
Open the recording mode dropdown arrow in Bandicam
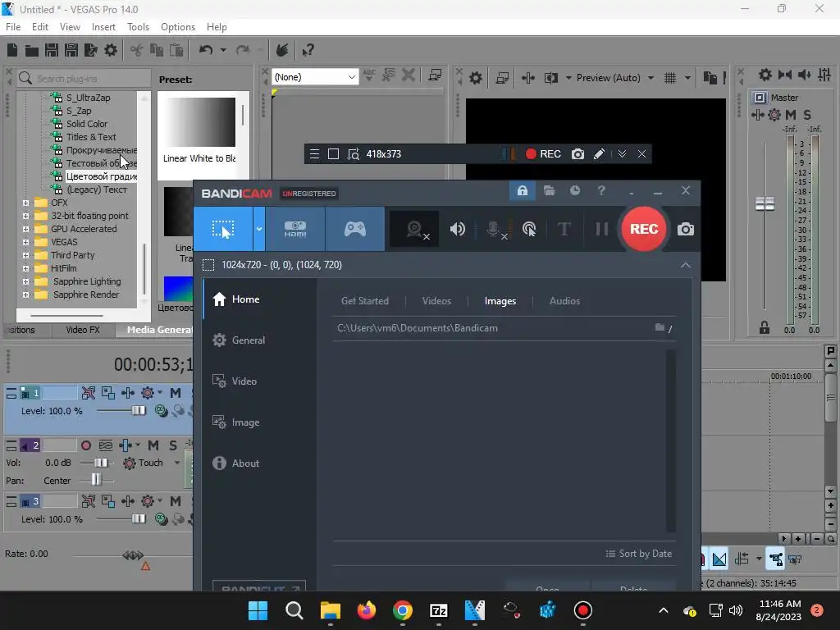point(258,230)
